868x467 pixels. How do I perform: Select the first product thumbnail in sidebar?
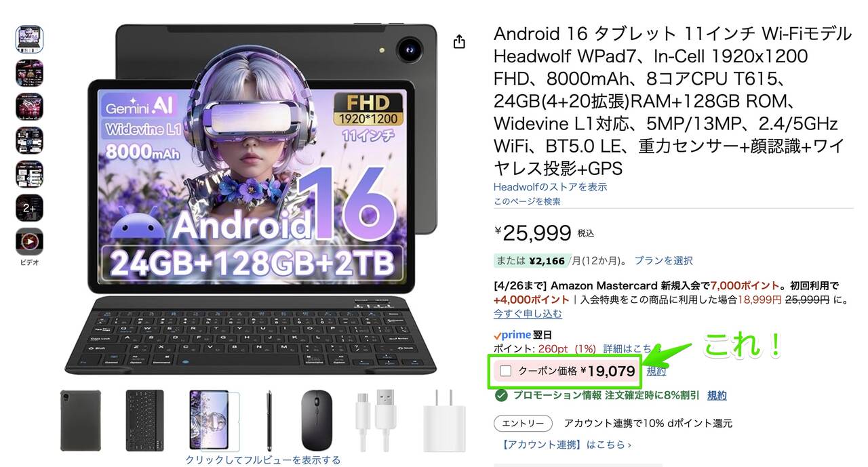point(29,39)
